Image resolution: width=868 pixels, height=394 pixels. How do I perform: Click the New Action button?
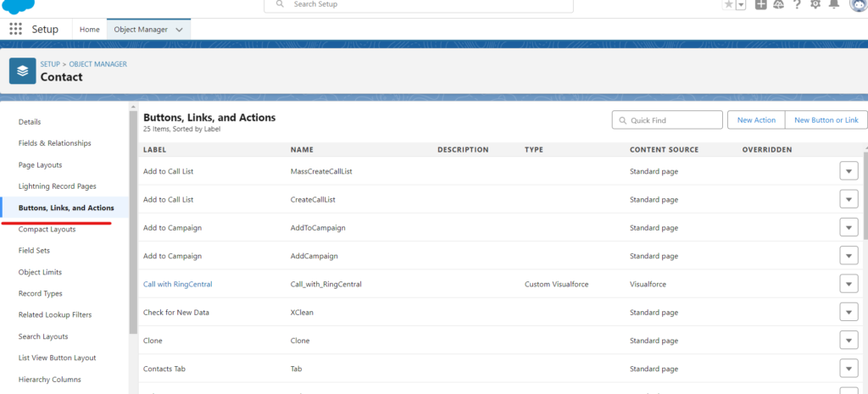(756, 120)
